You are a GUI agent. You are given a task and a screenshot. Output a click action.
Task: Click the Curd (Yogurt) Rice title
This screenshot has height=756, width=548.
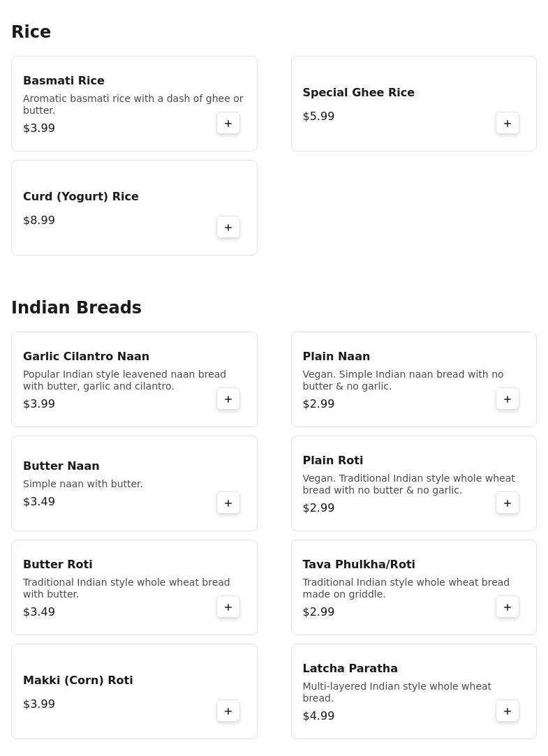click(81, 197)
